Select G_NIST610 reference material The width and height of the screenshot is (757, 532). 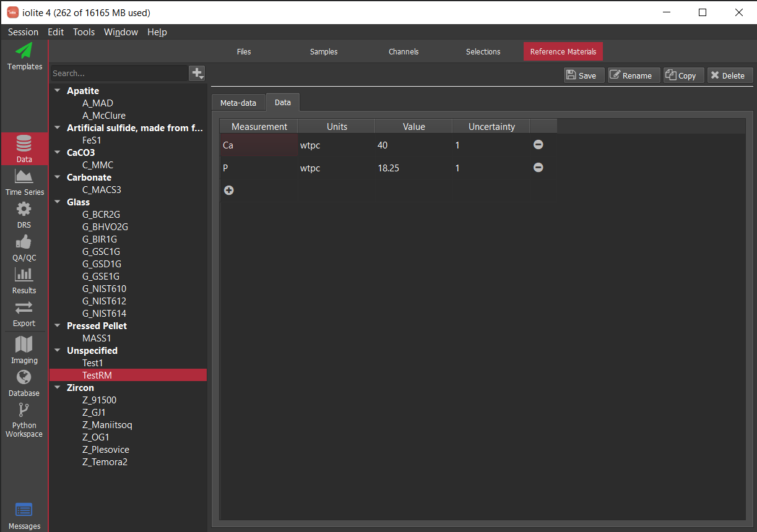click(104, 289)
